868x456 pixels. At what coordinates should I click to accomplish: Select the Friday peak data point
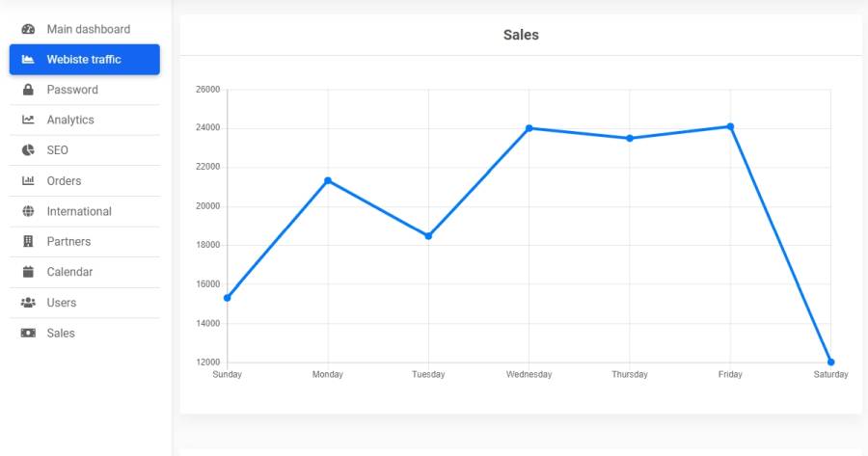tap(730, 126)
